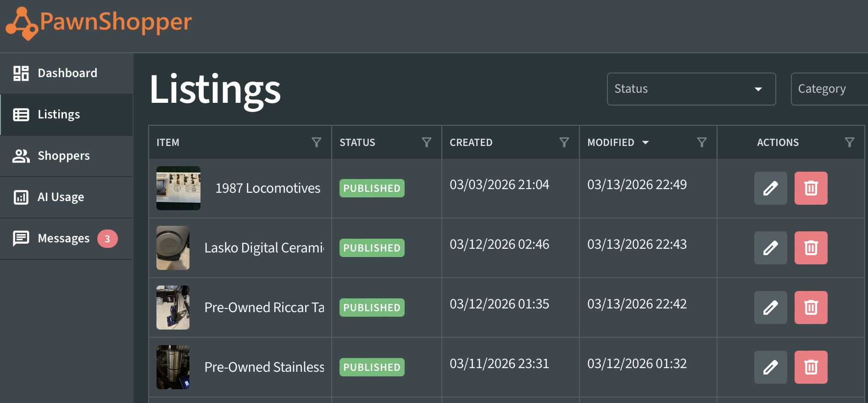This screenshot has height=403, width=868.
Task: Delete the Pre-Owned Stainless listing
Action: click(x=811, y=367)
